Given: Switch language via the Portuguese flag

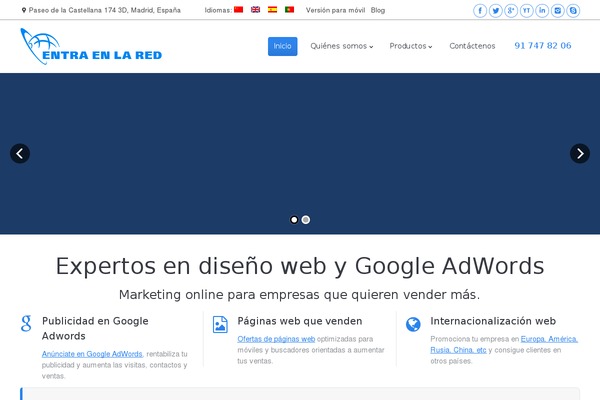Looking at the screenshot, I should pyautogui.click(x=290, y=10).
